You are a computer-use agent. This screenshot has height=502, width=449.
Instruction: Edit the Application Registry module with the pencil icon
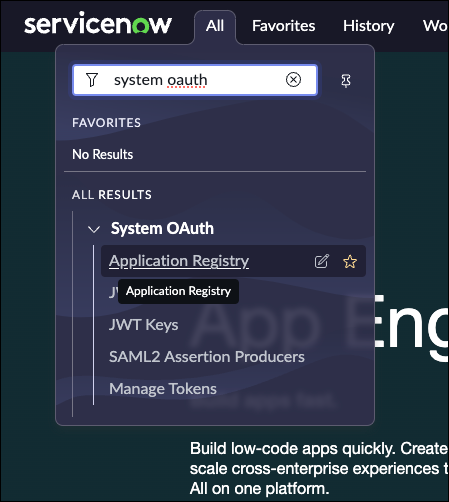322,261
